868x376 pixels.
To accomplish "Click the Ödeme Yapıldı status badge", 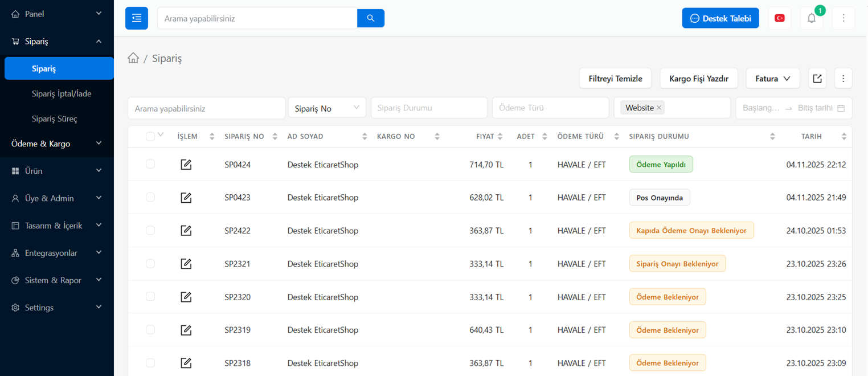I will 661,165.
